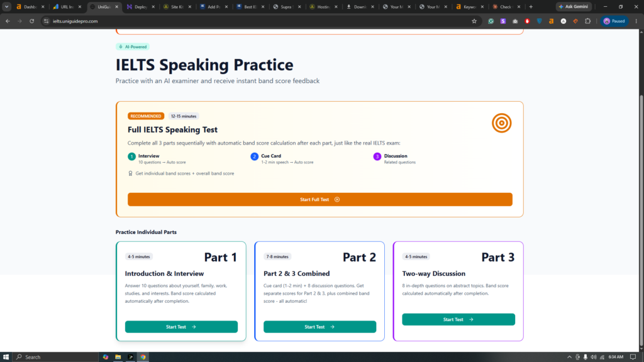Close the UniGuide tab
The height and width of the screenshot is (362, 644).
(x=116, y=6)
